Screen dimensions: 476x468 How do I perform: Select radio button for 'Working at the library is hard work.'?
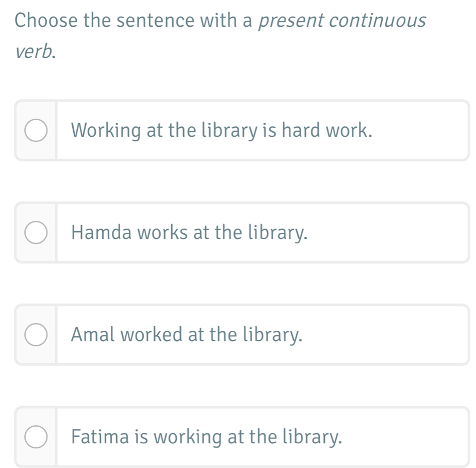[35, 131]
